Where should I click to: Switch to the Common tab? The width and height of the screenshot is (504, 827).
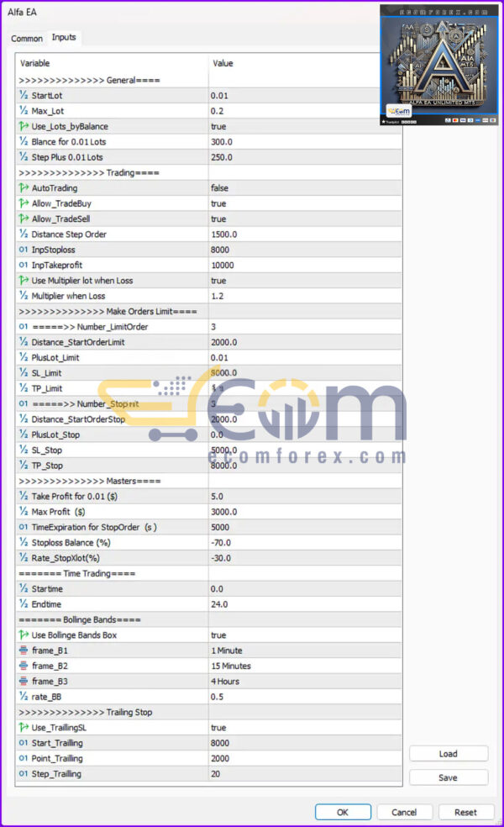coord(27,39)
